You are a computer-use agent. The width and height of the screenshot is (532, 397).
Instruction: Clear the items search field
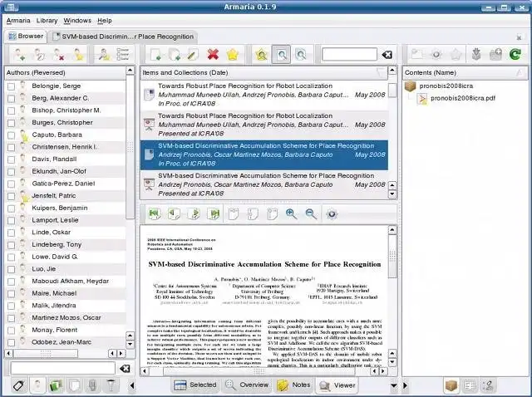point(387,55)
